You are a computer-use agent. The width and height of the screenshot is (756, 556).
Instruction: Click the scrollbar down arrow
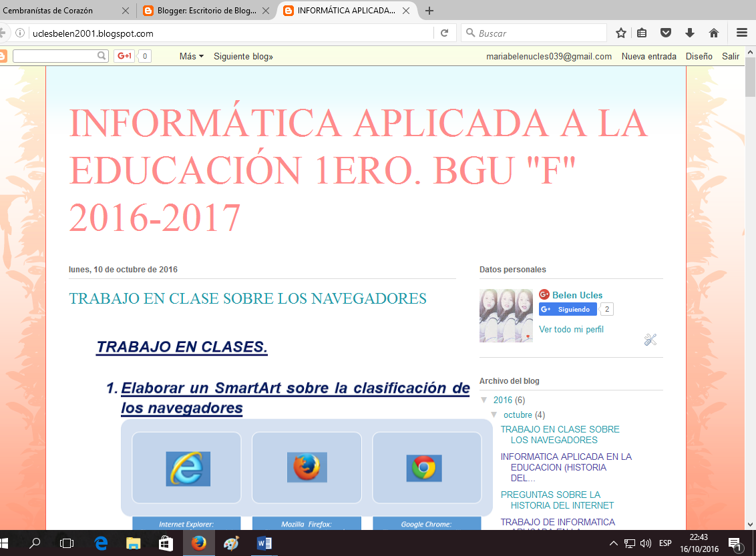point(750,525)
